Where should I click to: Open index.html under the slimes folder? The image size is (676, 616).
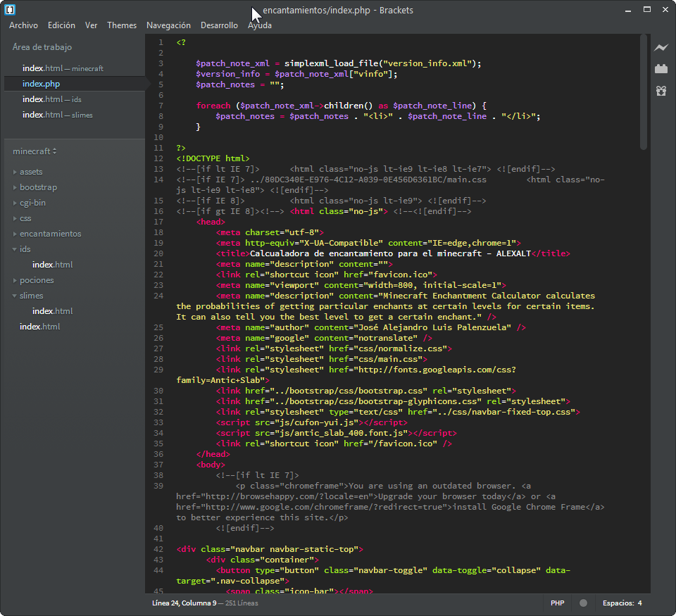pyautogui.click(x=53, y=312)
